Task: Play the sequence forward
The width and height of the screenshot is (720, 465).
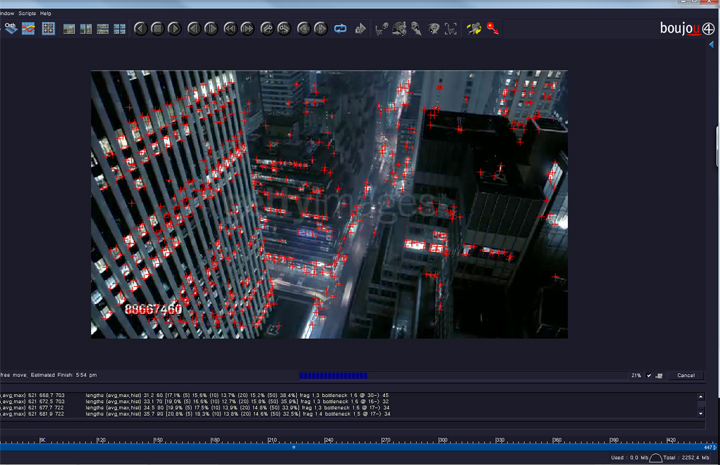Action: pos(174,29)
